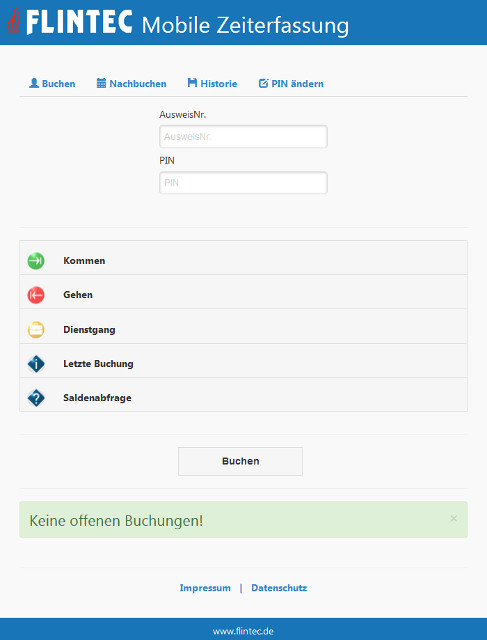Screen dimensions: 487x640
Task: Click the person icon beside Buchen tab
Action: click(34, 83)
